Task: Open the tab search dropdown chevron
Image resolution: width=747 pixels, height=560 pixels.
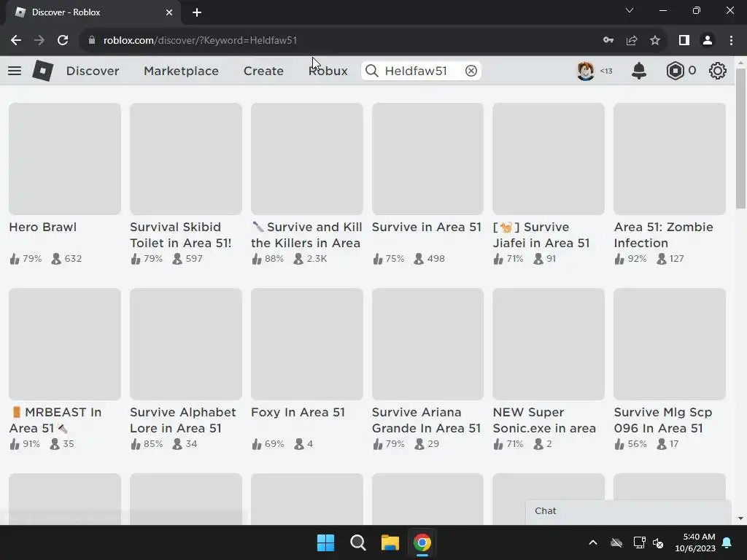Action: (630, 10)
